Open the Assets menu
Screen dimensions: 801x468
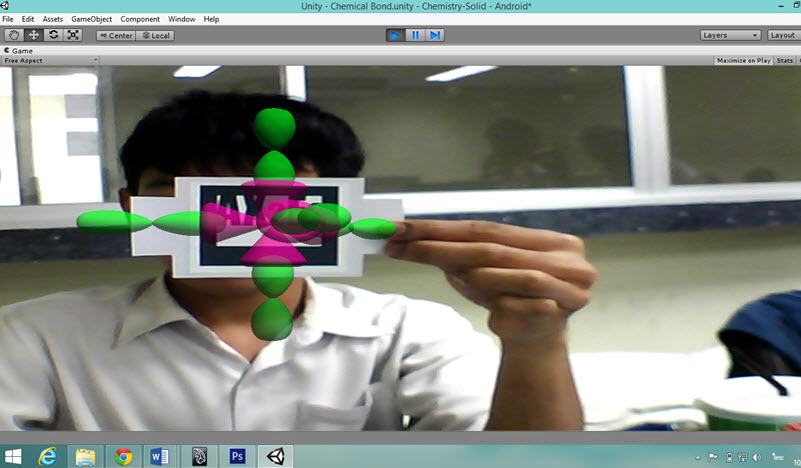point(52,19)
